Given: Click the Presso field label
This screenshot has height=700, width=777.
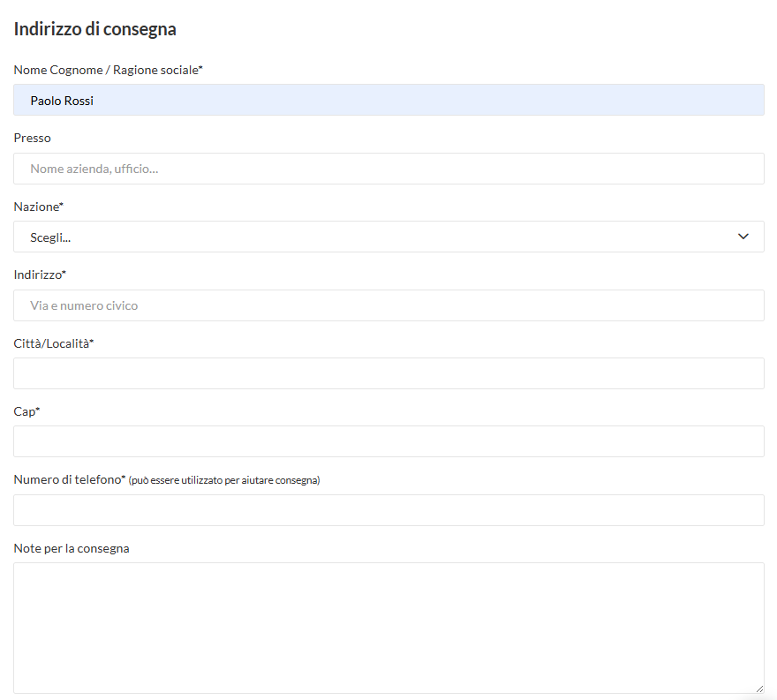Looking at the screenshot, I should (x=33, y=138).
